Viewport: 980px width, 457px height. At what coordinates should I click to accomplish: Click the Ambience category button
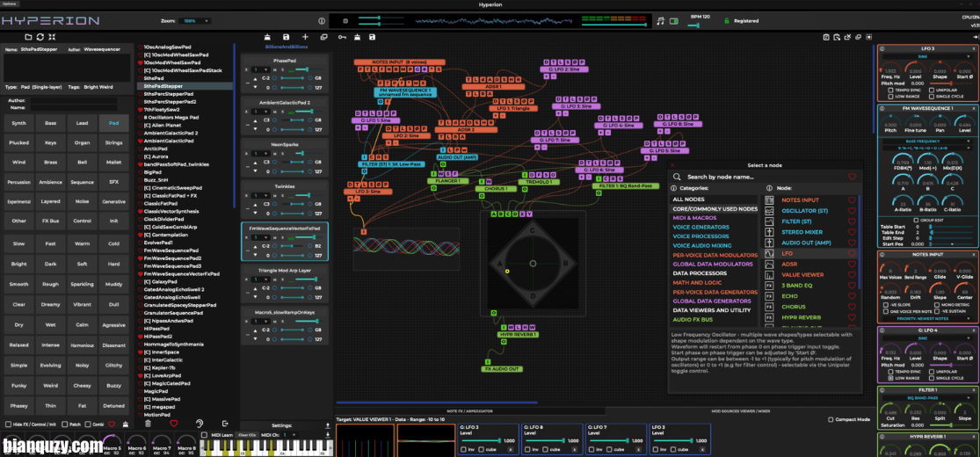click(x=51, y=182)
